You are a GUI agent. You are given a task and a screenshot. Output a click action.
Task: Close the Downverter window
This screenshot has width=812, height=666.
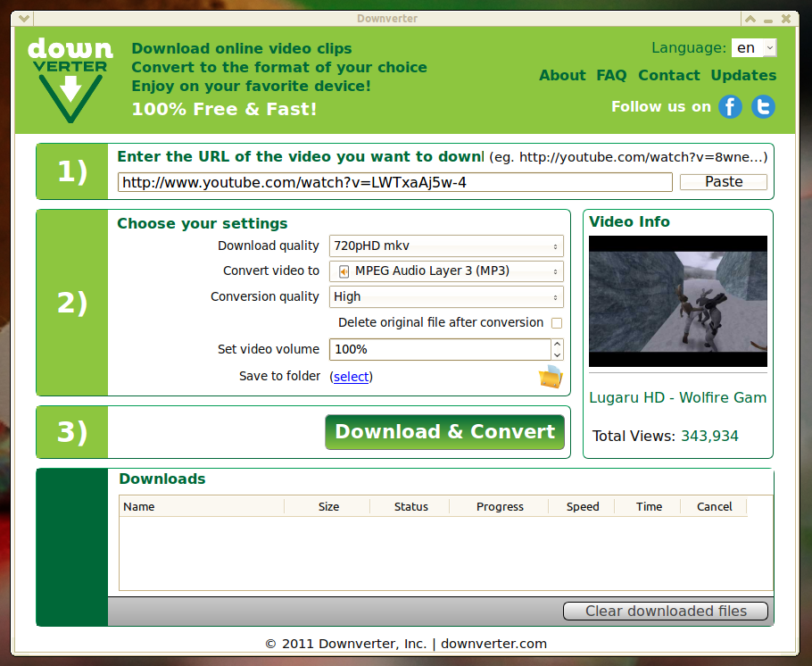pos(786,19)
